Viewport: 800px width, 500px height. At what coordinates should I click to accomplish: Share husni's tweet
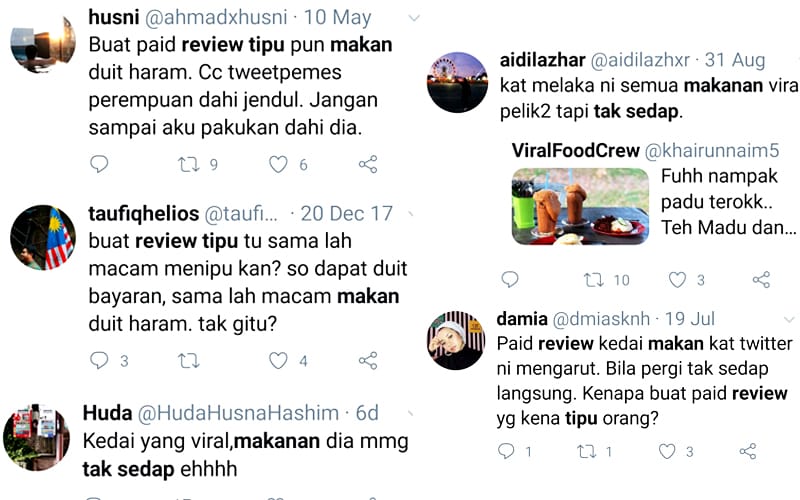pos(368,164)
